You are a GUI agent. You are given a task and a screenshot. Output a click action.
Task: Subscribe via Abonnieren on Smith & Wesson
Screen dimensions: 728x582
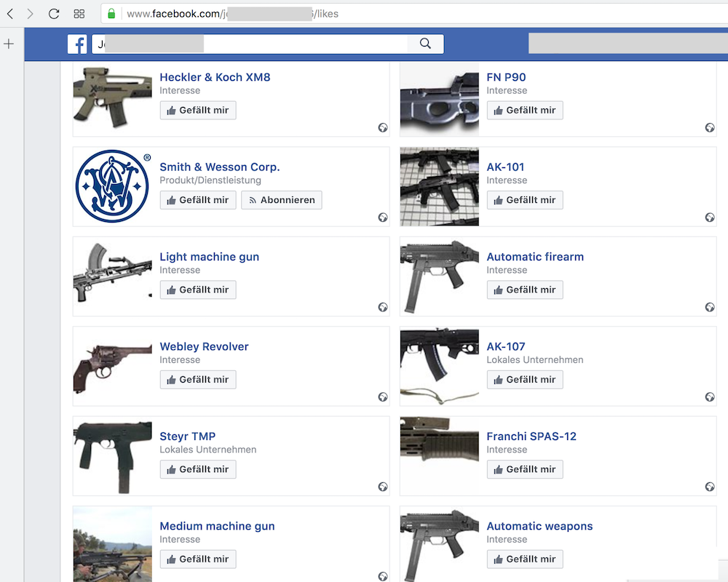(281, 200)
